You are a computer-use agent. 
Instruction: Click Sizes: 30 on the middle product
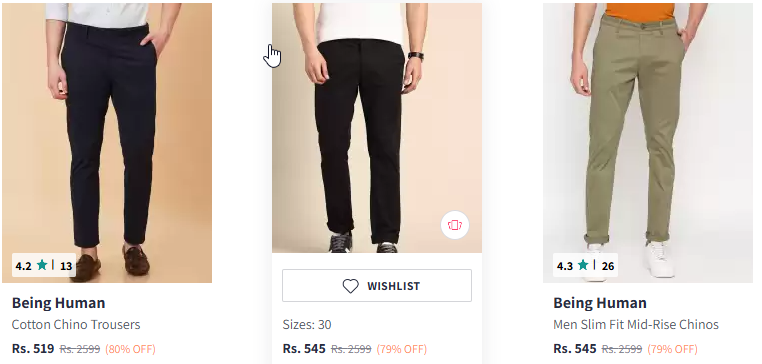[x=307, y=325]
